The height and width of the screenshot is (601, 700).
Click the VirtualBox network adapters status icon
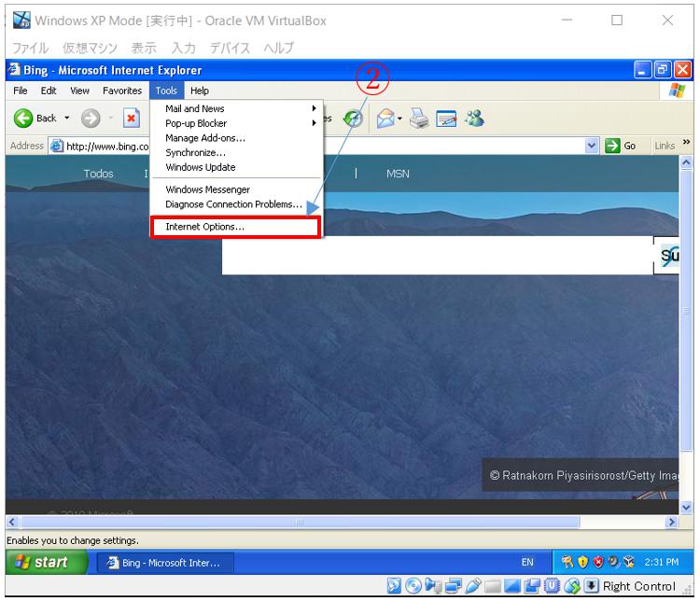(453, 586)
